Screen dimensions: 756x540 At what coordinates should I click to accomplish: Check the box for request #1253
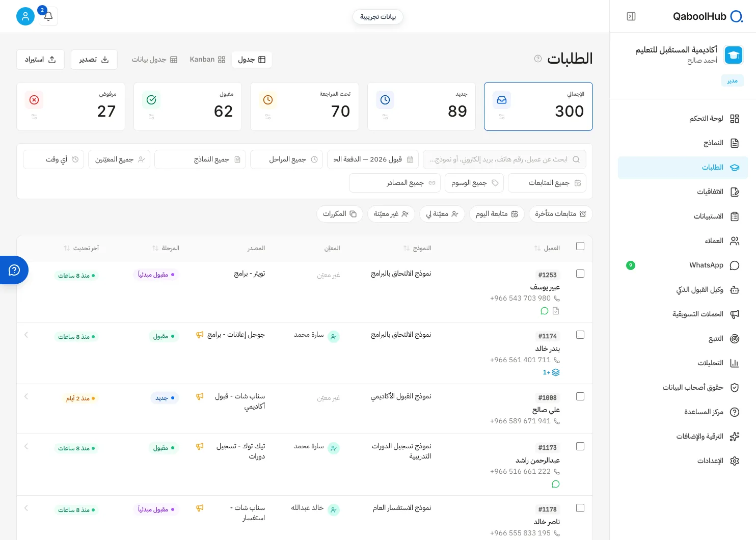580,274
